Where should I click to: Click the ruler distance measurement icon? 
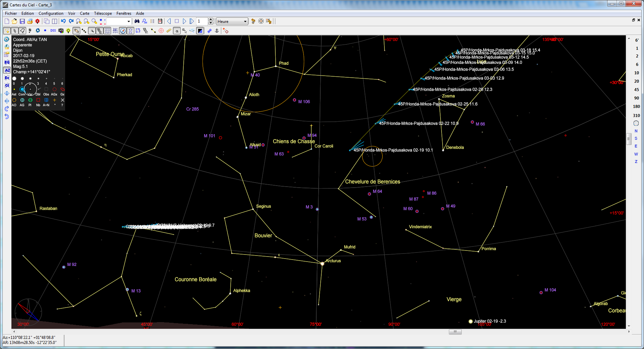click(169, 31)
